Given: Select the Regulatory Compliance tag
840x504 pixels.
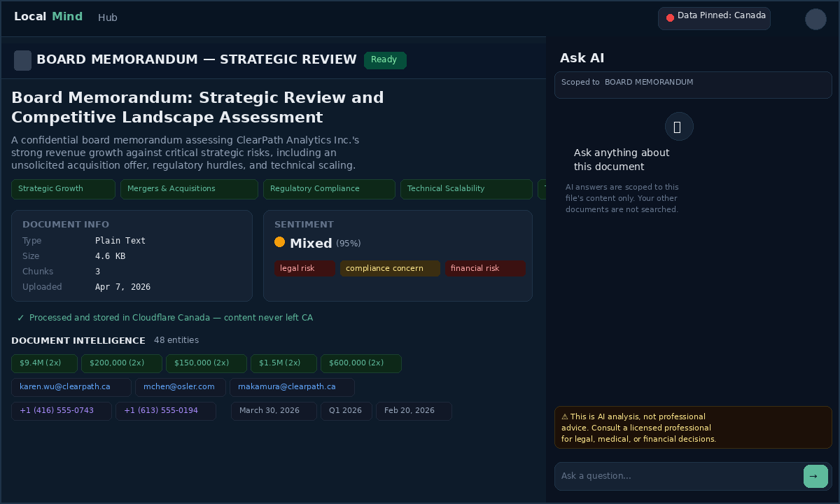Looking at the screenshot, I should (x=329, y=189).
